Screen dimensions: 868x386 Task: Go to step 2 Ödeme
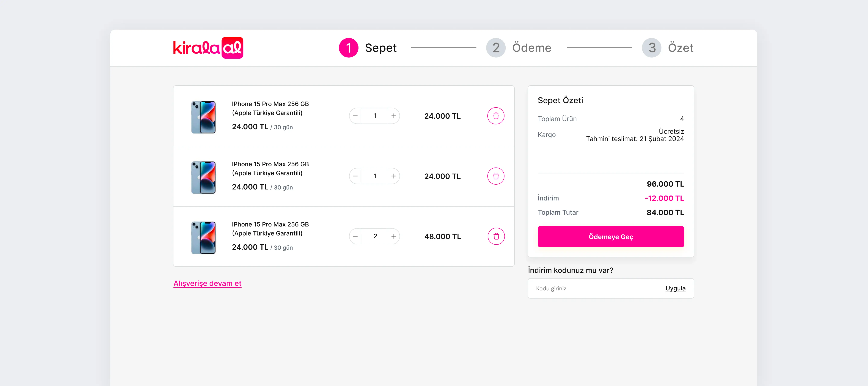(x=519, y=48)
